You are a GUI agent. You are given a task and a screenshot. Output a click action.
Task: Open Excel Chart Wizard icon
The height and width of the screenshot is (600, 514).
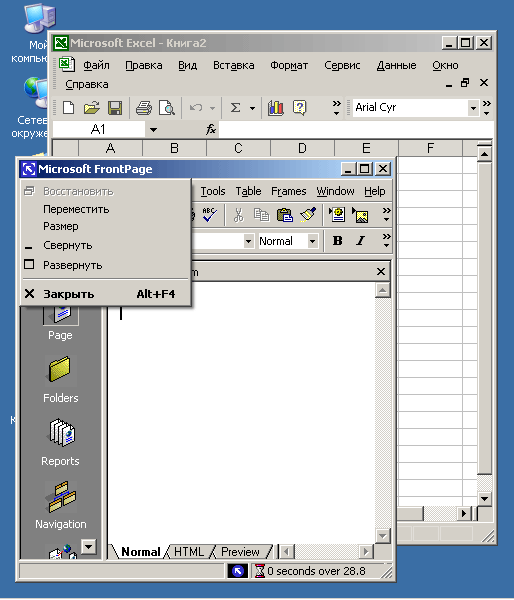pos(276,108)
